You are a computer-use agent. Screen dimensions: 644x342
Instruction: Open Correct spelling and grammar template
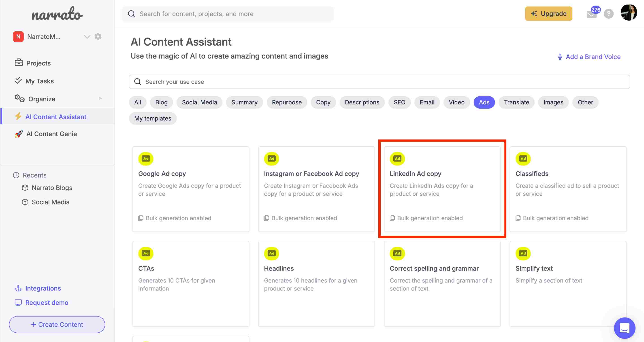coord(442,284)
